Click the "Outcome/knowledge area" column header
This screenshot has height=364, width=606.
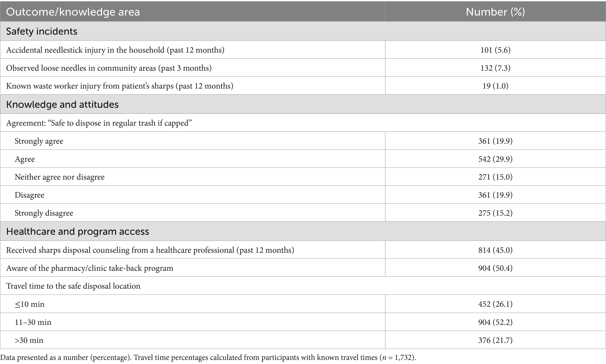pos(73,12)
